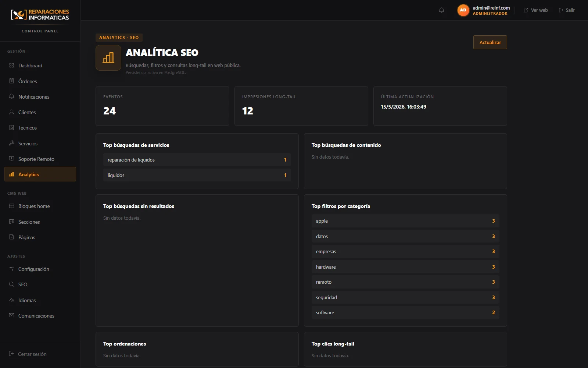The image size is (588, 368).
Task: Click the Configuración sliders icon
Action: [x=11, y=269]
